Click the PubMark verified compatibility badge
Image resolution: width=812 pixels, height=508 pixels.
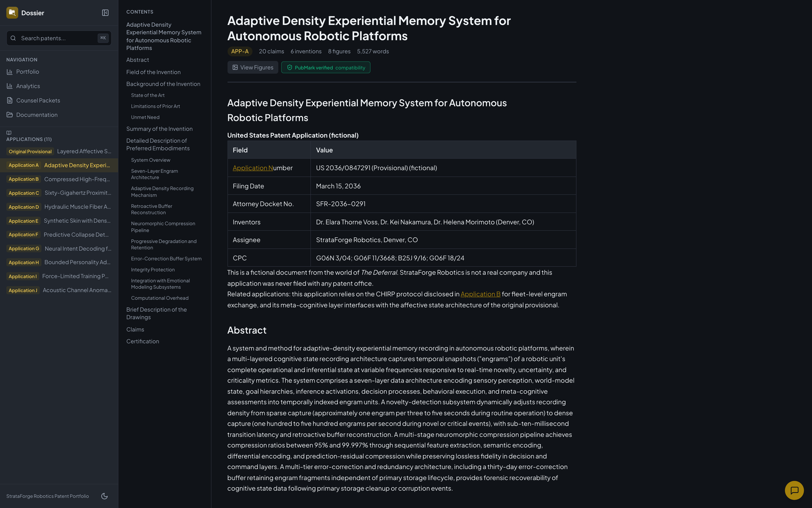tap(326, 68)
